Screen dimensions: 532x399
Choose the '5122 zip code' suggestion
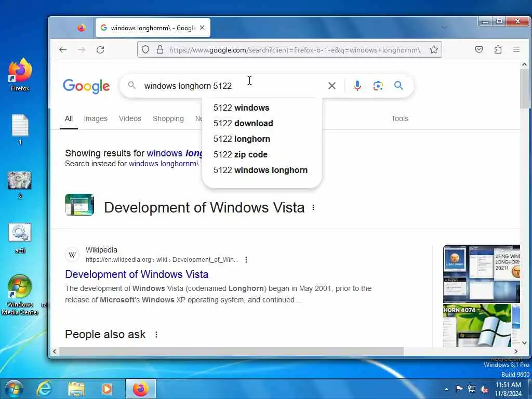point(262,155)
